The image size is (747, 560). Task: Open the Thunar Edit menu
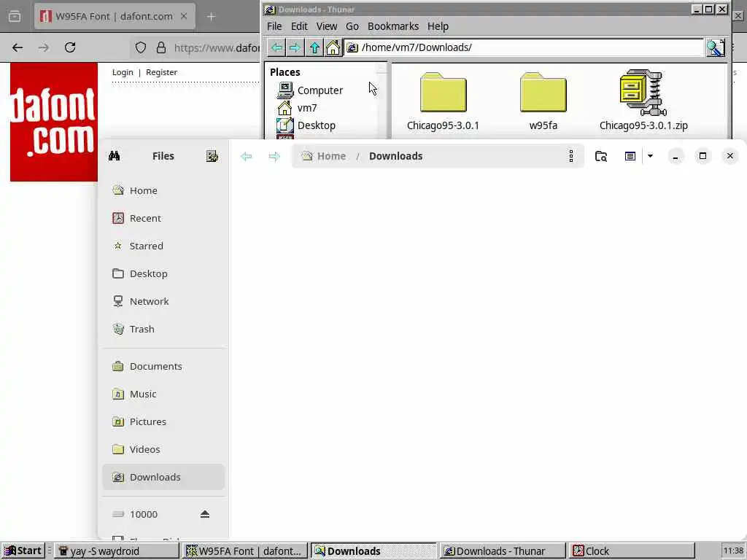pos(299,26)
